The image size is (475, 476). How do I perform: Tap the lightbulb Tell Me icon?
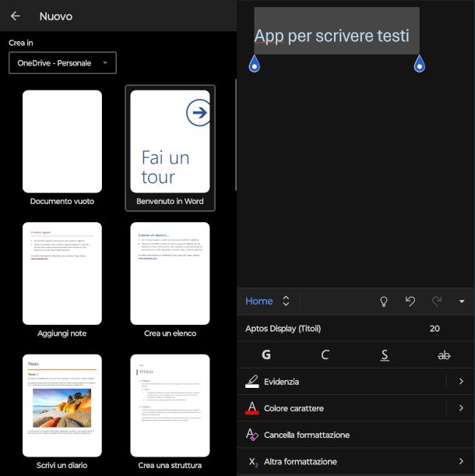coord(384,301)
